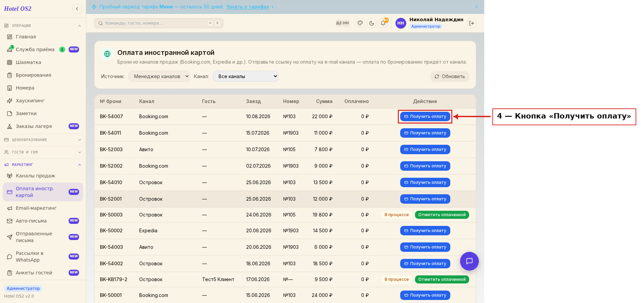The width and height of the screenshot is (644, 303).
Task: Collapse the sidebar with the chevron button
Action: coord(77,9)
